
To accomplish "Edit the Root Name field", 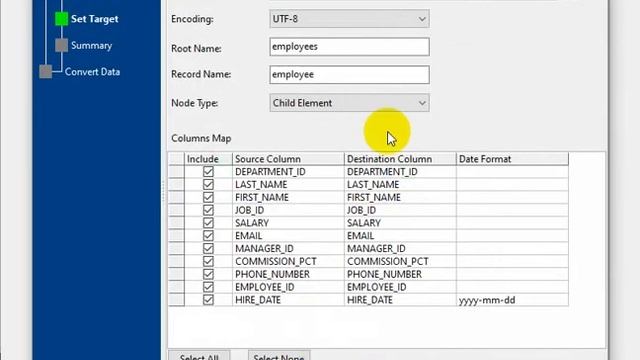I will pyautogui.click(x=349, y=47).
